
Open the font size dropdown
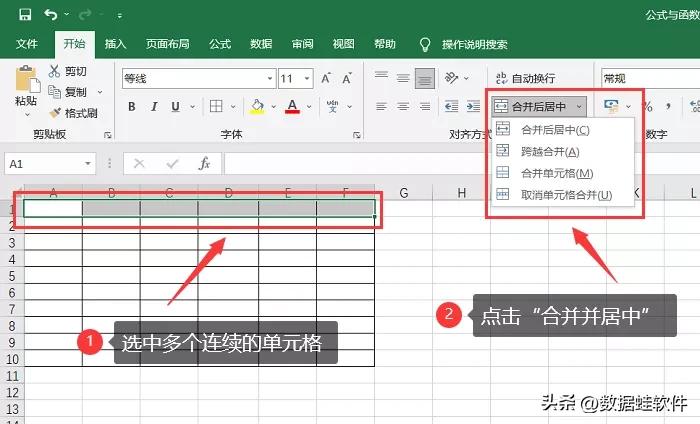[x=308, y=78]
